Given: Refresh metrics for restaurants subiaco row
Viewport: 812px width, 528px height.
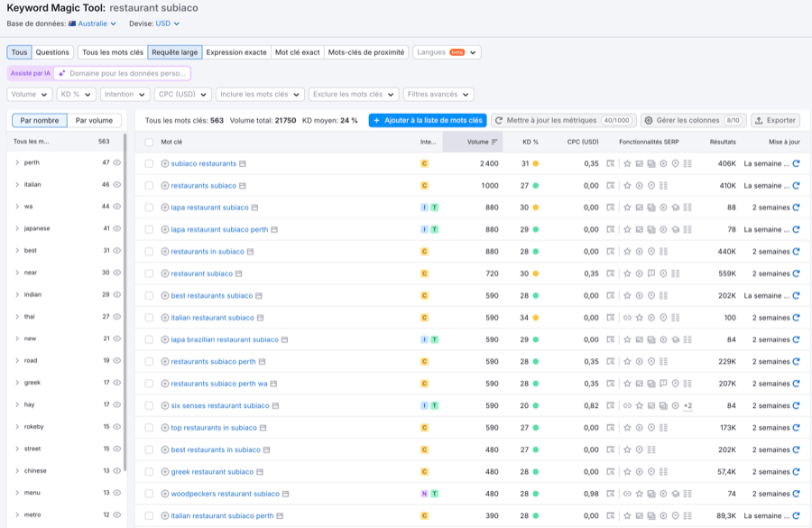Looking at the screenshot, I should click(796, 186).
